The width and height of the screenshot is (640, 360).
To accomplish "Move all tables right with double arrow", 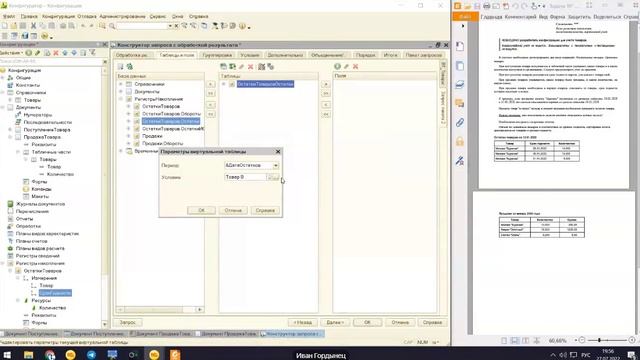I will [x=211, y=93].
